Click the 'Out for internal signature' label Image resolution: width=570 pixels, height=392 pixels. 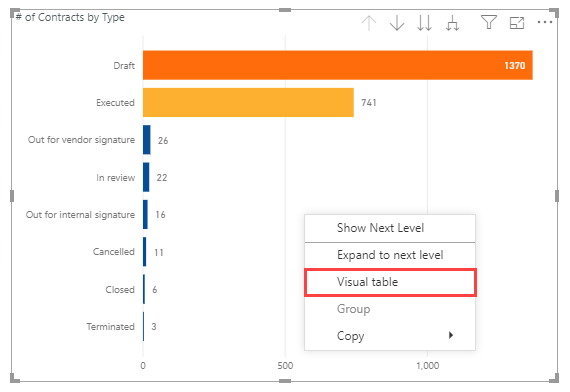(x=80, y=215)
